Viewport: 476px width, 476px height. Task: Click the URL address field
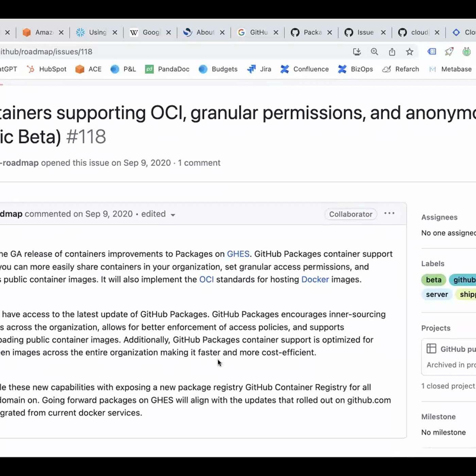click(x=170, y=52)
